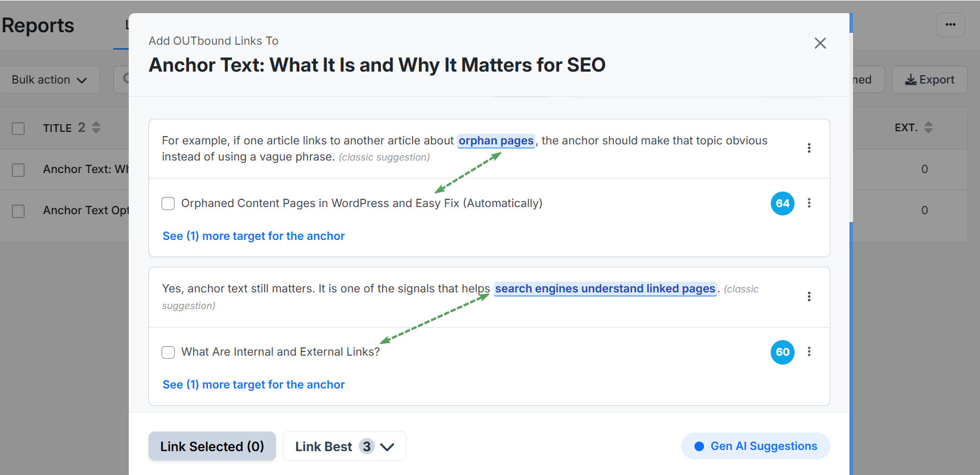Click the Reports page heading
980x475 pixels.
(x=38, y=26)
